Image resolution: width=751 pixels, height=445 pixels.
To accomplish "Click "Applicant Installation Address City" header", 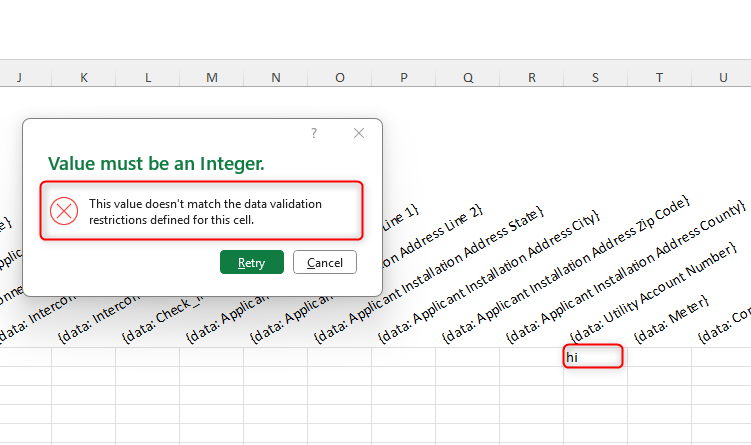I will [x=489, y=276].
